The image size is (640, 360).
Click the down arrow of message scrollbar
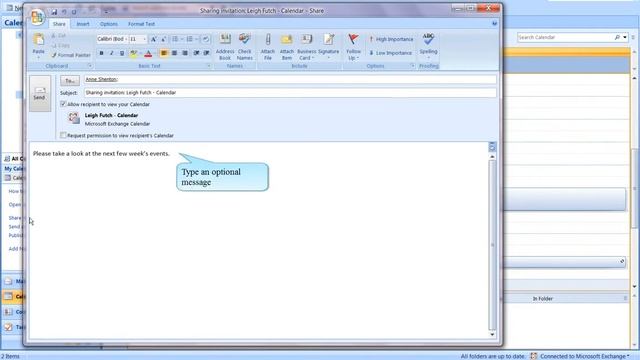click(x=492, y=335)
